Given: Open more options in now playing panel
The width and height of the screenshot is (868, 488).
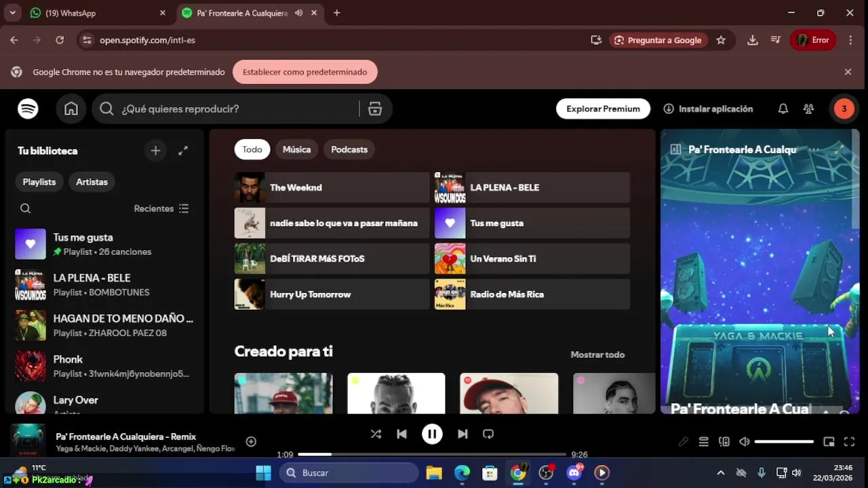Looking at the screenshot, I should click(x=814, y=150).
